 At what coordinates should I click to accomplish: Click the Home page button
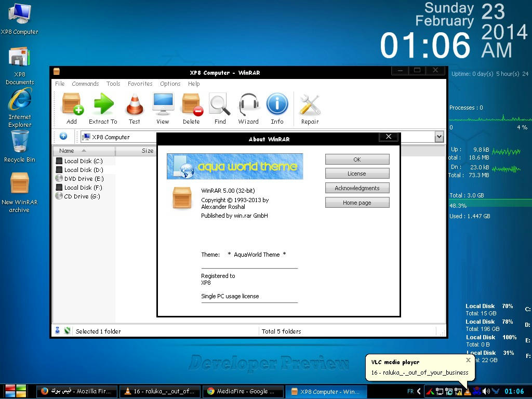point(357,203)
